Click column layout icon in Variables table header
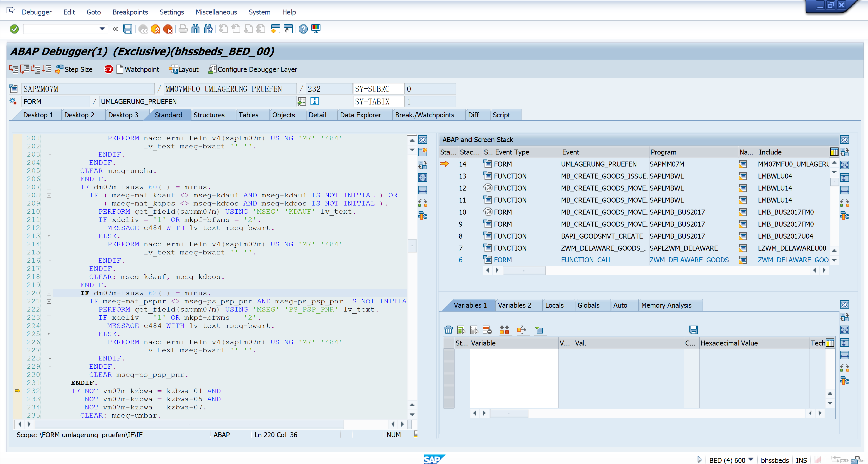 click(830, 343)
